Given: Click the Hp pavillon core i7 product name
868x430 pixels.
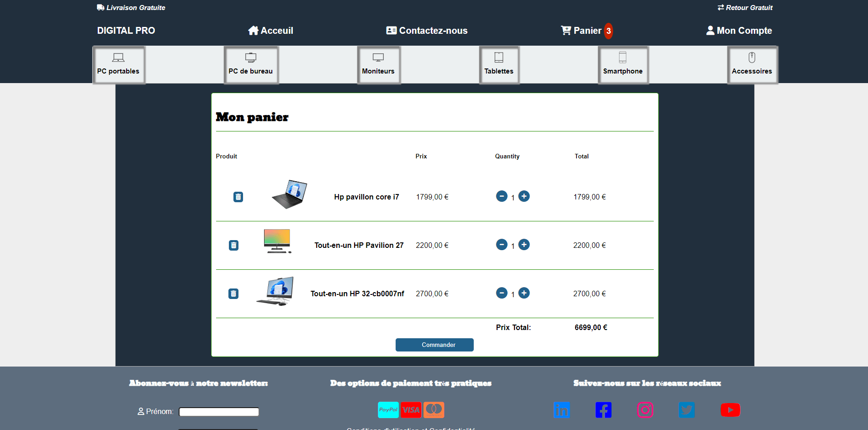Looking at the screenshot, I should tap(366, 197).
